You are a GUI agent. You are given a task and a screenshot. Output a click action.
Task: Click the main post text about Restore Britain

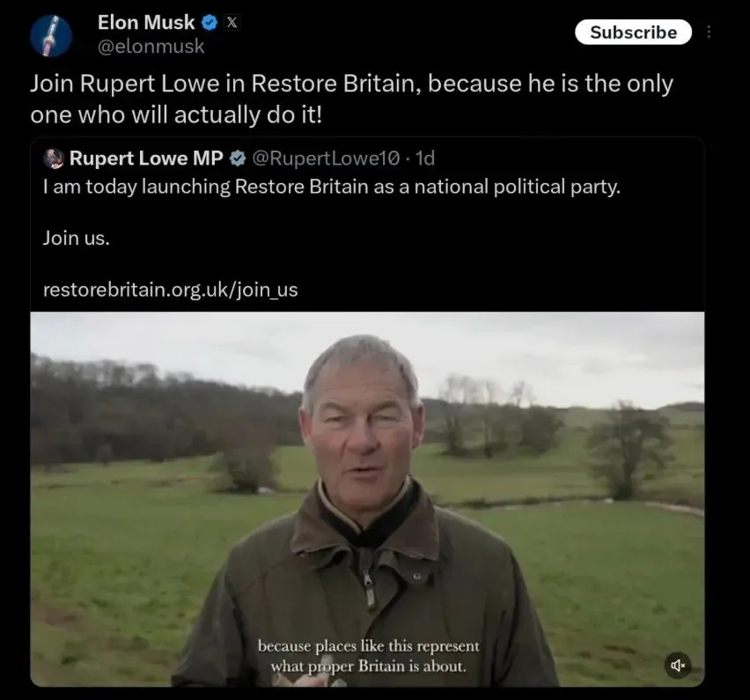point(350,99)
